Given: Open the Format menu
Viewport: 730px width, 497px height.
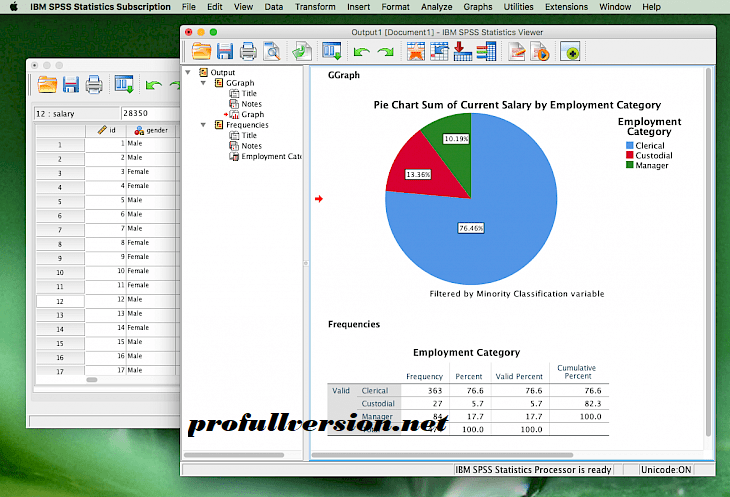Looking at the screenshot, I should [396, 7].
